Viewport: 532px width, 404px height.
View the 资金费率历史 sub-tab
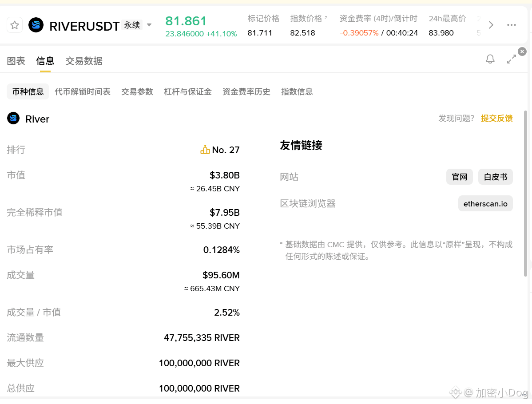[x=246, y=92]
